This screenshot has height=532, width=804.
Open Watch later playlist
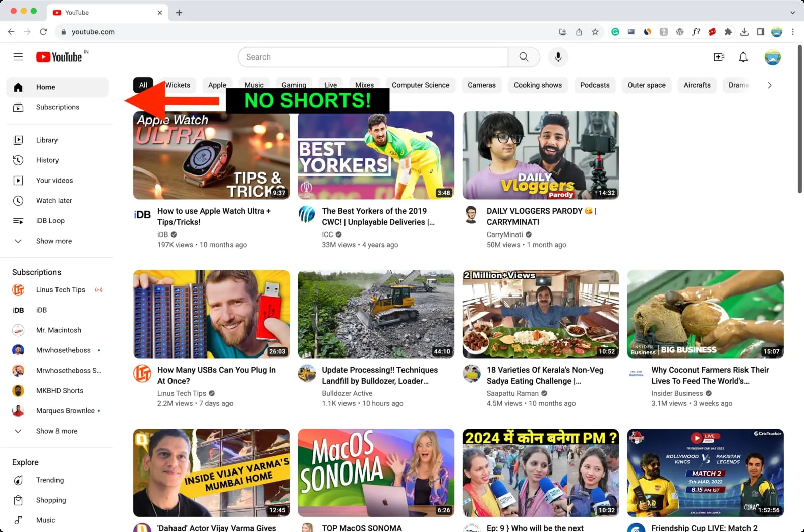coord(58,201)
